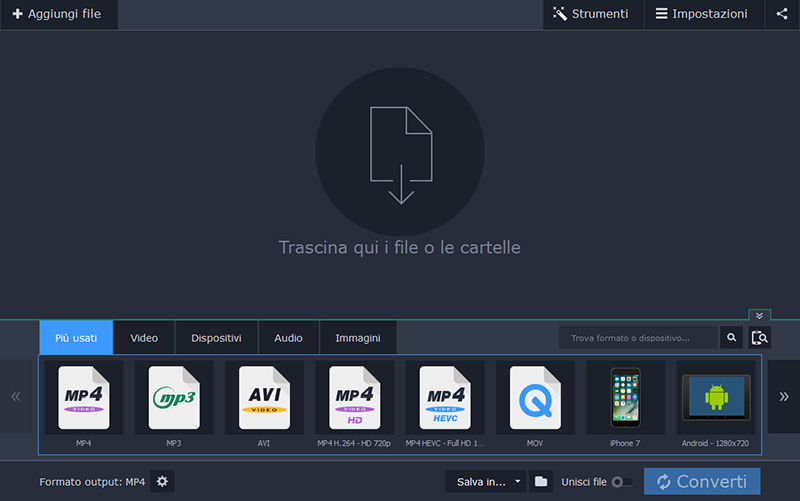Viewport: 800px width, 501px height.
Task: Open the output folder icon
Action: [x=541, y=482]
